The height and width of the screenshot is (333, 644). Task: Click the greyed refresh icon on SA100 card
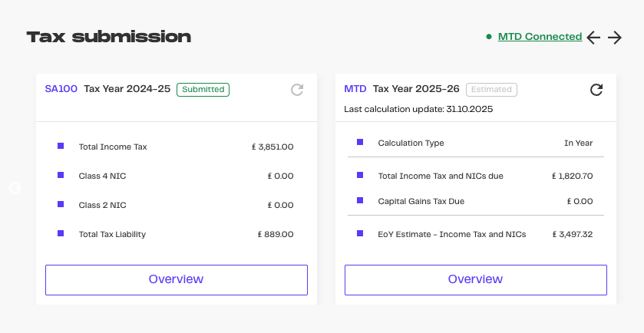[x=297, y=90]
